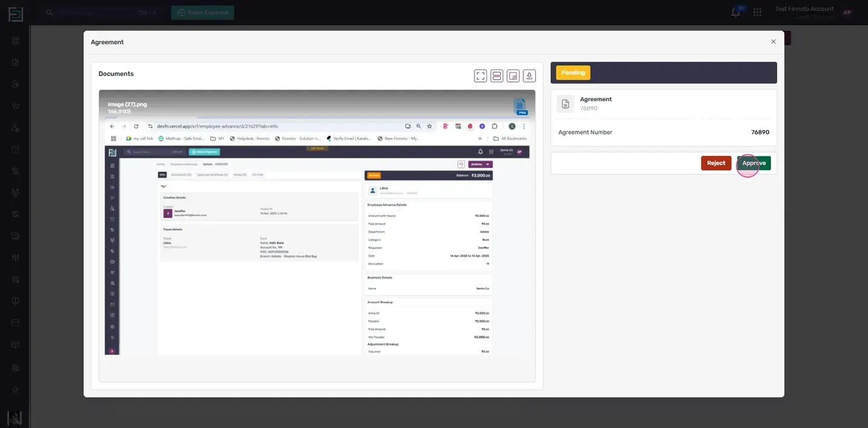The image size is (868, 428).
Task: Open the notifications bell
Action: 736,12
